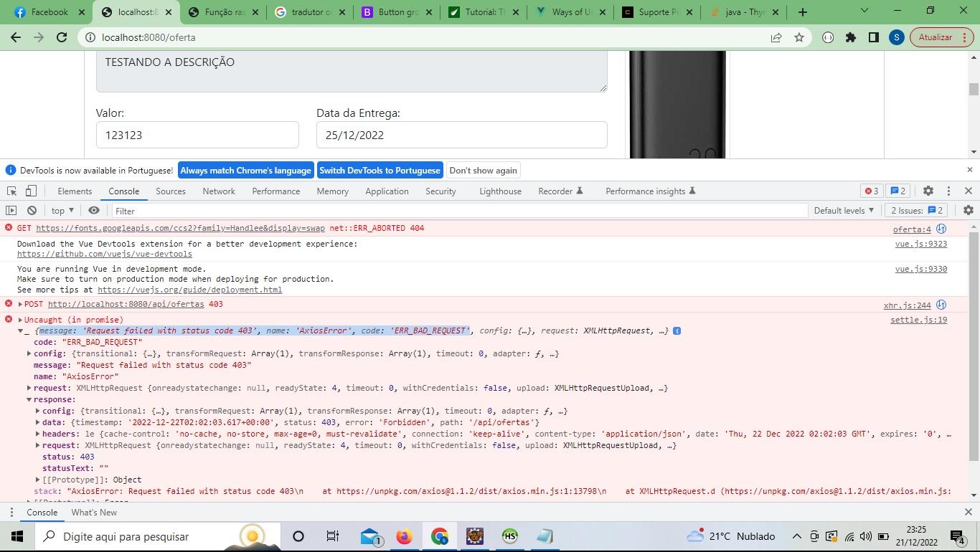Collapse the response property
The height and width of the screenshot is (552, 980).
29,399
